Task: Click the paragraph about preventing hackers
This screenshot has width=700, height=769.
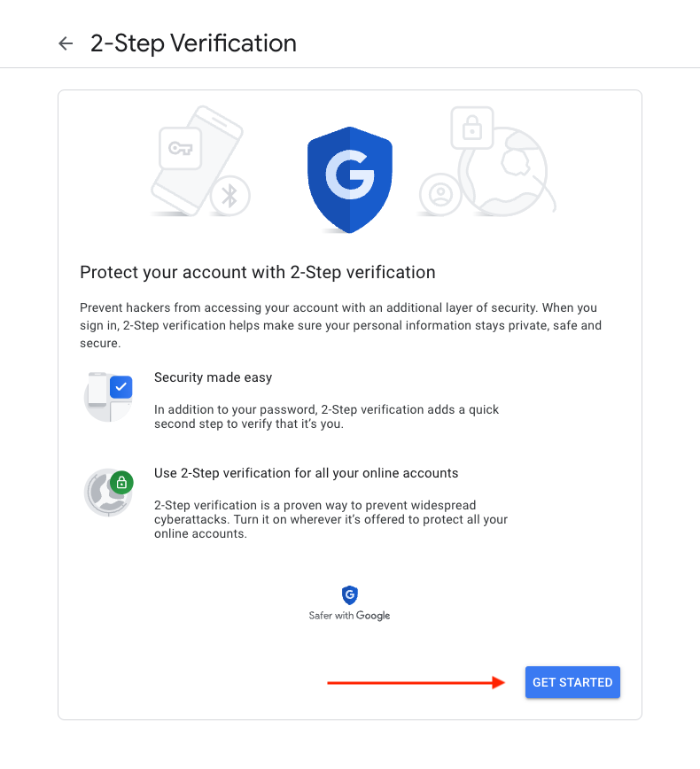Action: pos(340,325)
